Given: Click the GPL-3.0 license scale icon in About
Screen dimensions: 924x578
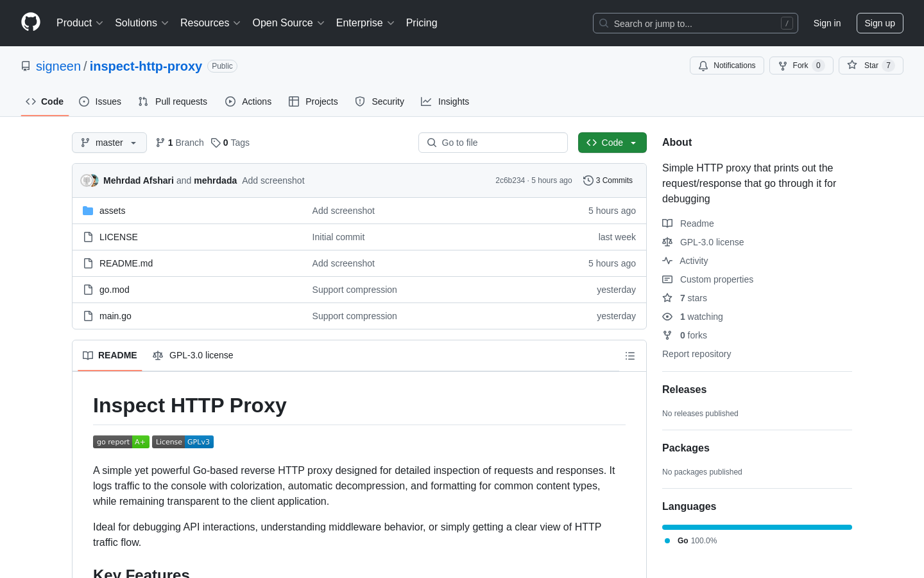Looking at the screenshot, I should coord(667,242).
